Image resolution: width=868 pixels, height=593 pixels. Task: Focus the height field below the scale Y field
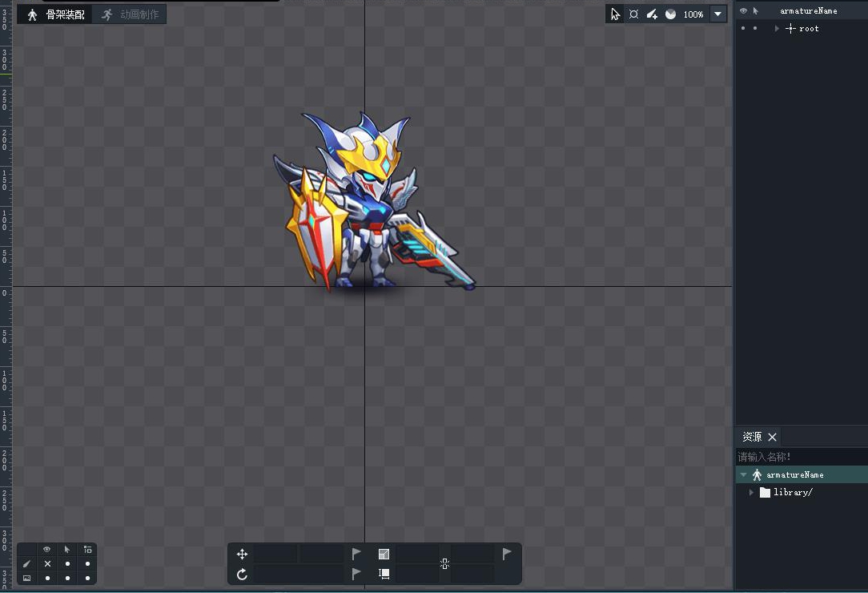pos(472,574)
